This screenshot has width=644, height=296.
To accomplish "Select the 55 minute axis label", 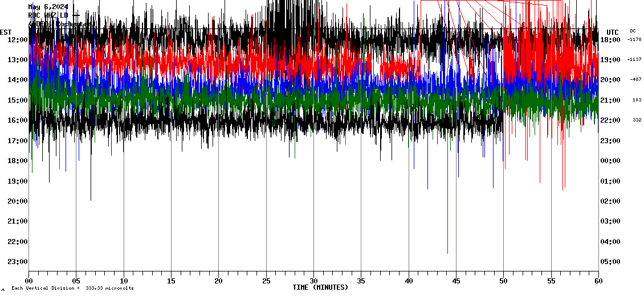I will (x=551, y=281).
